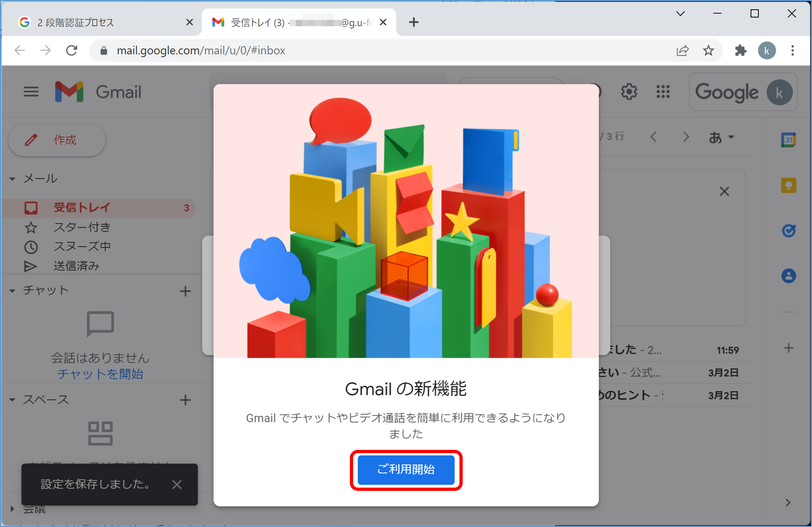The width and height of the screenshot is (812, 527).
Task: Open the tab search dropdown
Action: pos(680,14)
